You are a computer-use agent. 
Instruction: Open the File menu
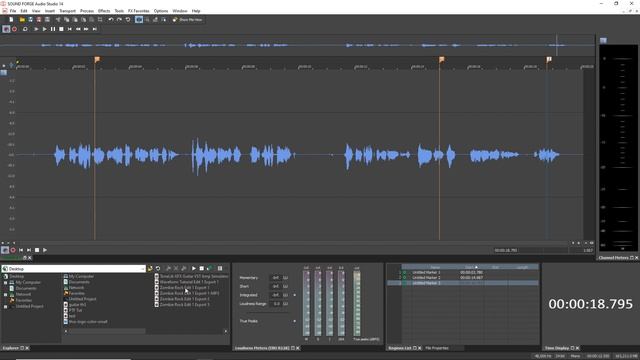coord(13,11)
